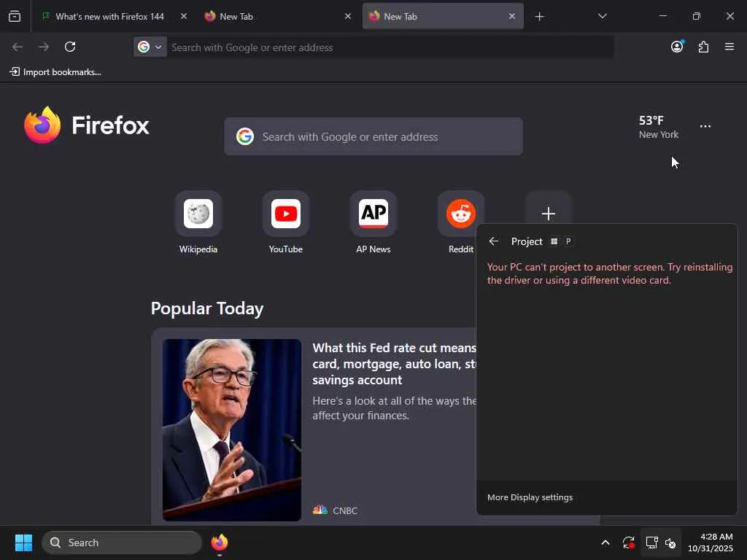
Task: Add a new shortcut with plus tile
Action: (x=549, y=214)
